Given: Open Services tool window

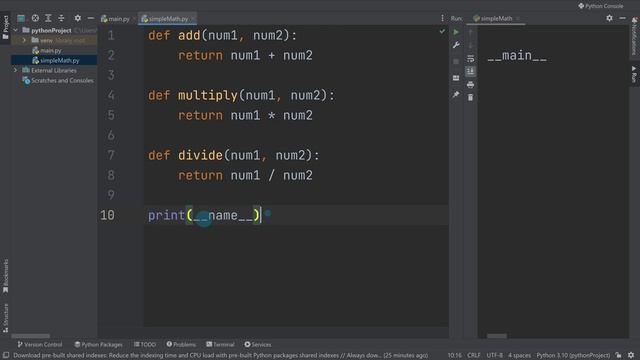Looking at the screenshot, I should point(258,344).
